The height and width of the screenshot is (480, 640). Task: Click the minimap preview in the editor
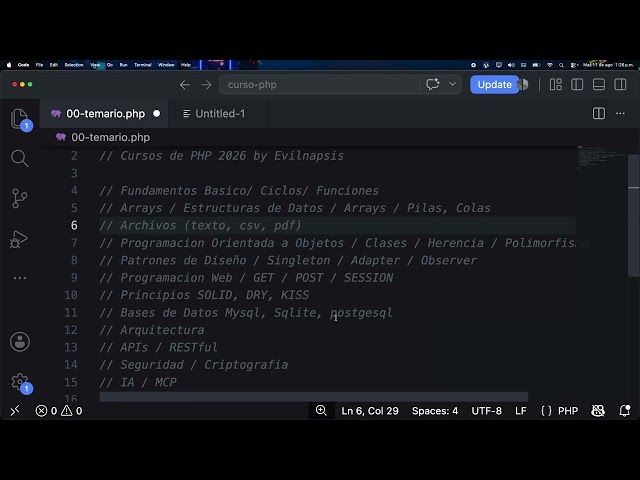[x=601, y=157]
